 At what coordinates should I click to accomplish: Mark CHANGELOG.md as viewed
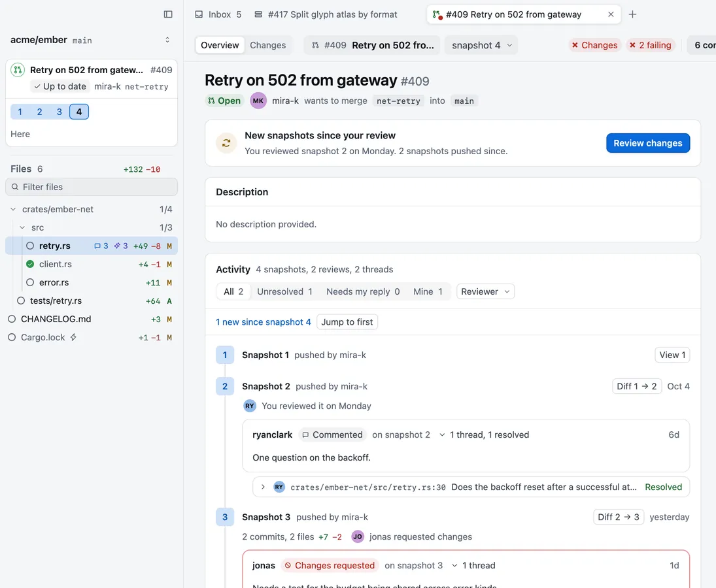coord(12,319)
